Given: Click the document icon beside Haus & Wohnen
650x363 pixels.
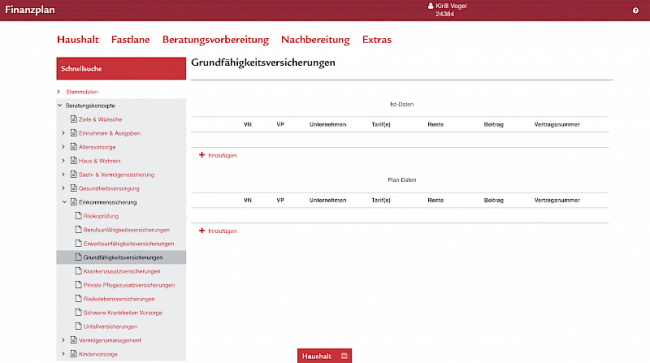Looking at the screenshot, I should pos(73,160).
